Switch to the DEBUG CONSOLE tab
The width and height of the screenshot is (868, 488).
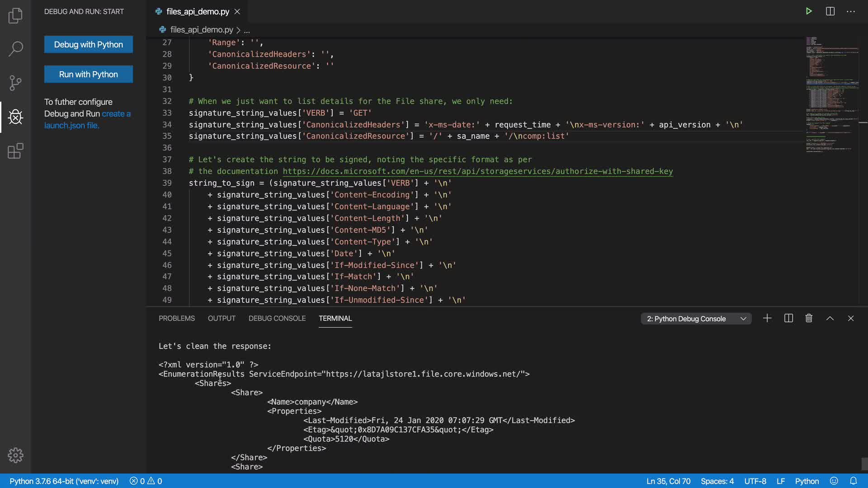pos(277,319)
